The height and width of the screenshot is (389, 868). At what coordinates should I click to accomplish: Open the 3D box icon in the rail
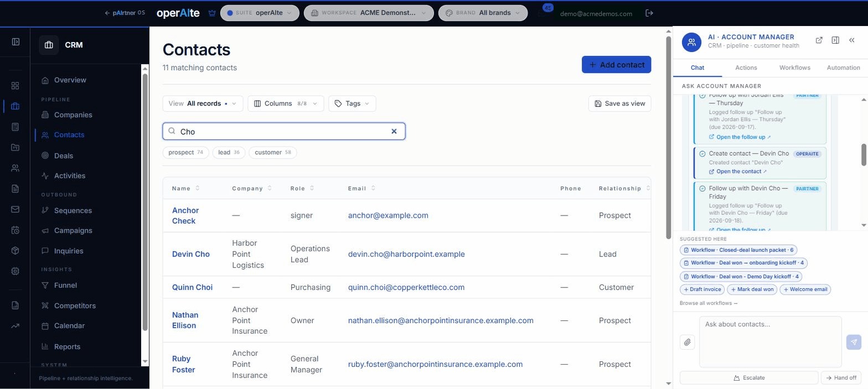15,250
